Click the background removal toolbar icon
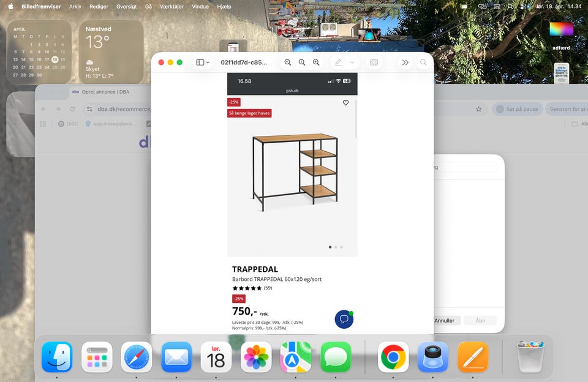The image size is (588, 382). point(374,62)
